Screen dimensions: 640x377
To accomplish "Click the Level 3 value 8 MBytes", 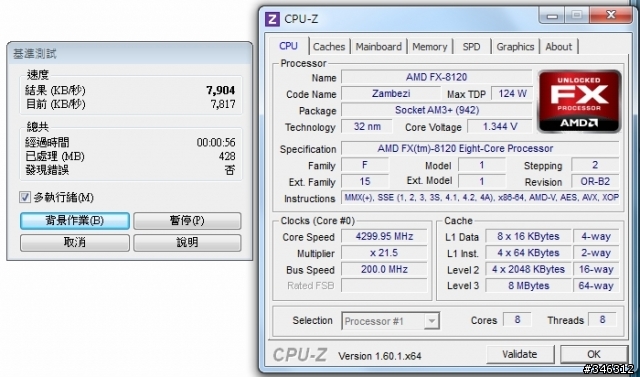I will tap(528, 286).
